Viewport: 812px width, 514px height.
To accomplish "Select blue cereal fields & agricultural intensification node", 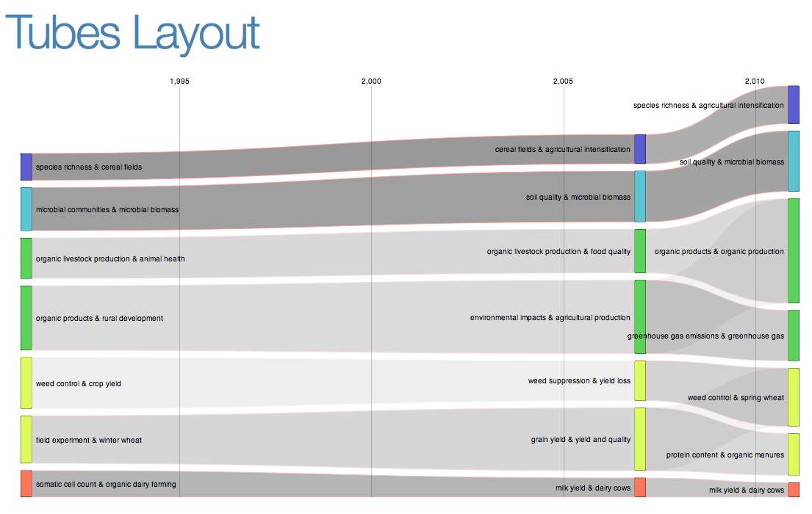I will coord(640,149).
